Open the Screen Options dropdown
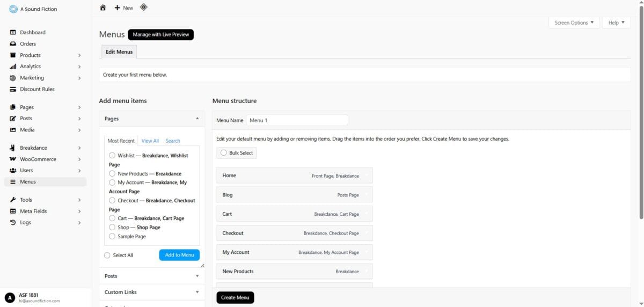Image resolution: width=644 pixels, height=307 pixels. click(574, 23)
